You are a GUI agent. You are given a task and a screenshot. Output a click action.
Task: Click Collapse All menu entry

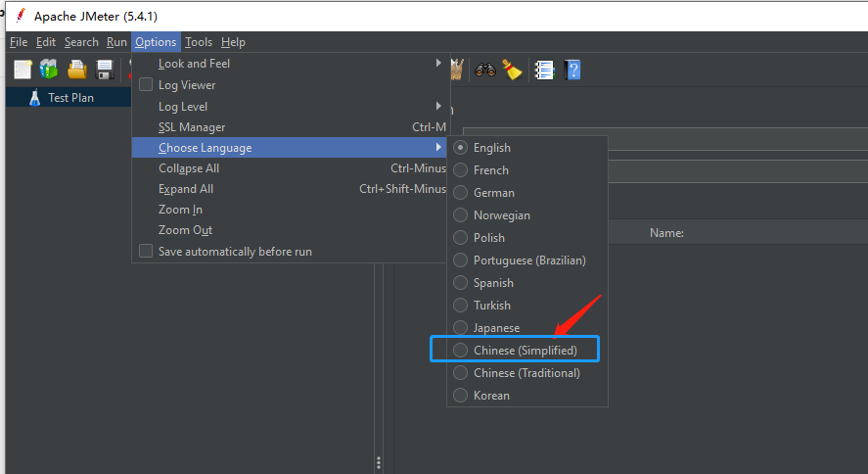[289, 168]
